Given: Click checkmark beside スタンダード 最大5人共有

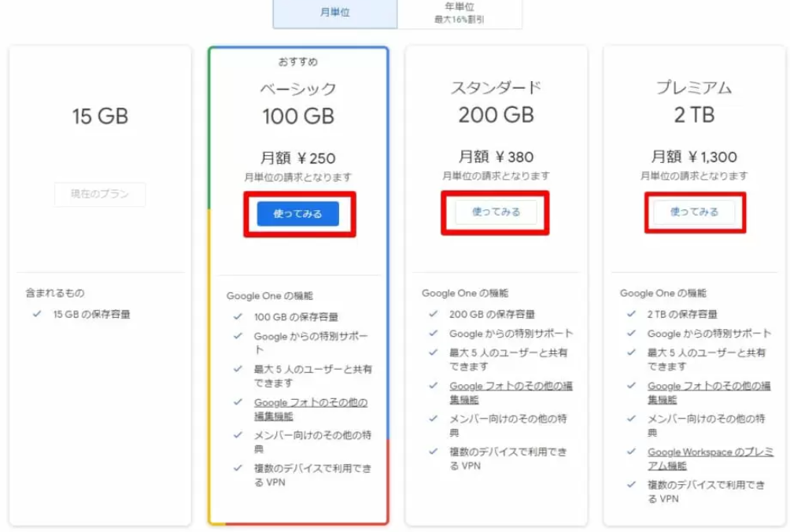Looking at the screenshot, I should 434,353.
